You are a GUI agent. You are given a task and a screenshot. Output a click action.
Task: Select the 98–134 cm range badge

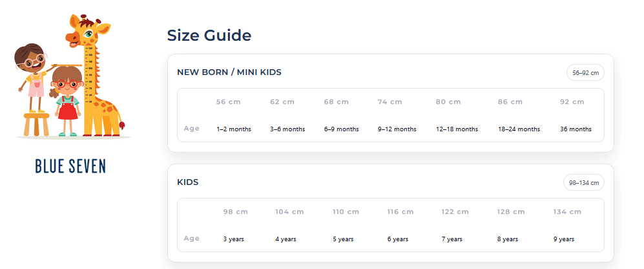point(583,183)
